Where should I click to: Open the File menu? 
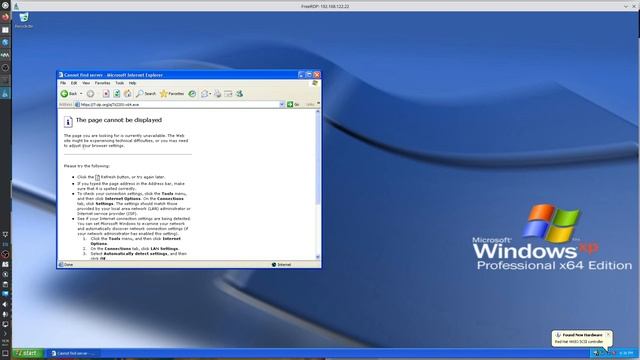pos(63,83)
